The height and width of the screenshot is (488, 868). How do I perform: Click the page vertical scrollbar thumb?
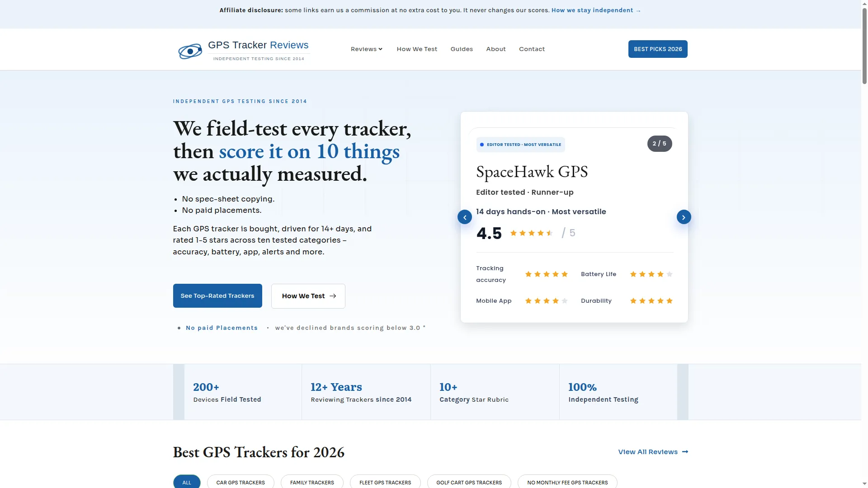tap(864, 45)
